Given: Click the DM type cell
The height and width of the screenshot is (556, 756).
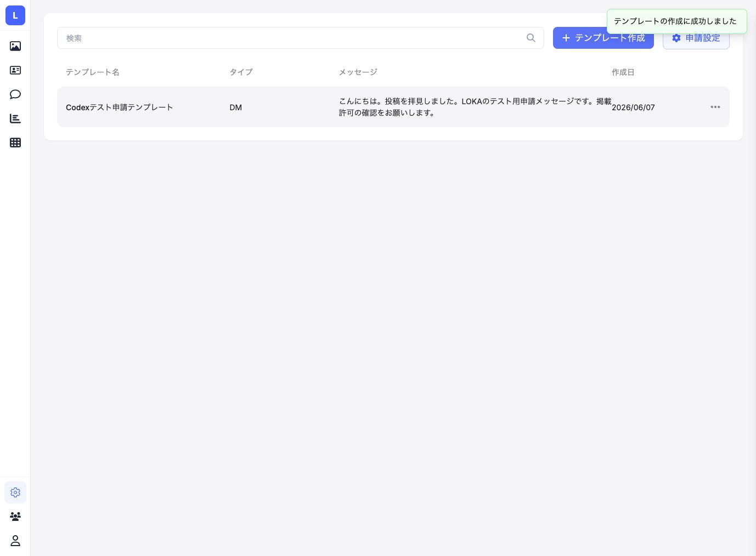Looking at the screenshot, I should click(236, 107).
